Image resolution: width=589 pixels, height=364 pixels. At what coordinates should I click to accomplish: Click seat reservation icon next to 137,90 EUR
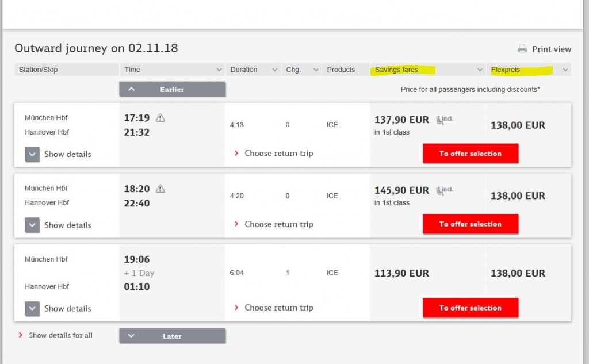pyautogui.click(x=444, y=120)
